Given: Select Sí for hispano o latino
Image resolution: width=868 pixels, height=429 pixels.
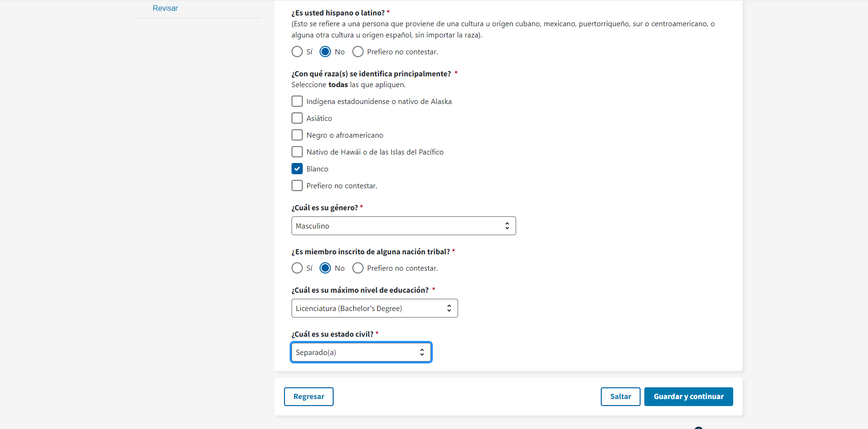Looking at the screenshot, I should 297,52.
